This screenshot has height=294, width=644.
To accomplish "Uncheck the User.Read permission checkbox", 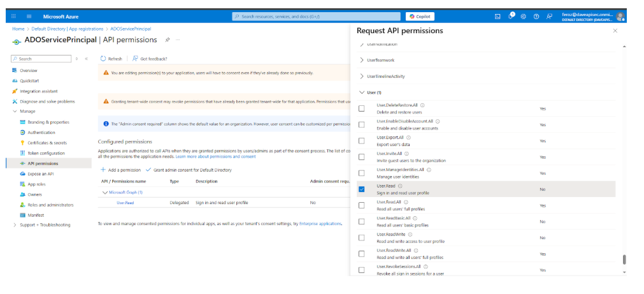I will coord(362,189).
